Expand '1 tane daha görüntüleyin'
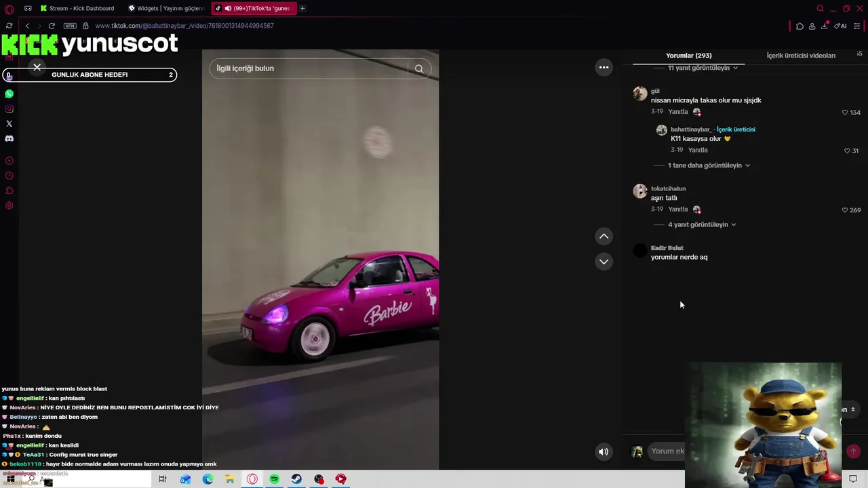Screen dimensions: 868x488 pos(709,165)
